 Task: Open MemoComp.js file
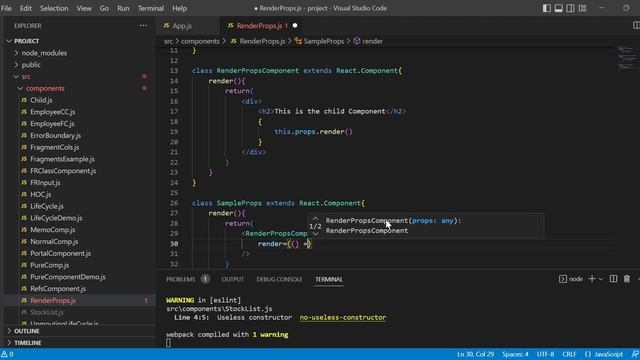click(x=52, y=230)
